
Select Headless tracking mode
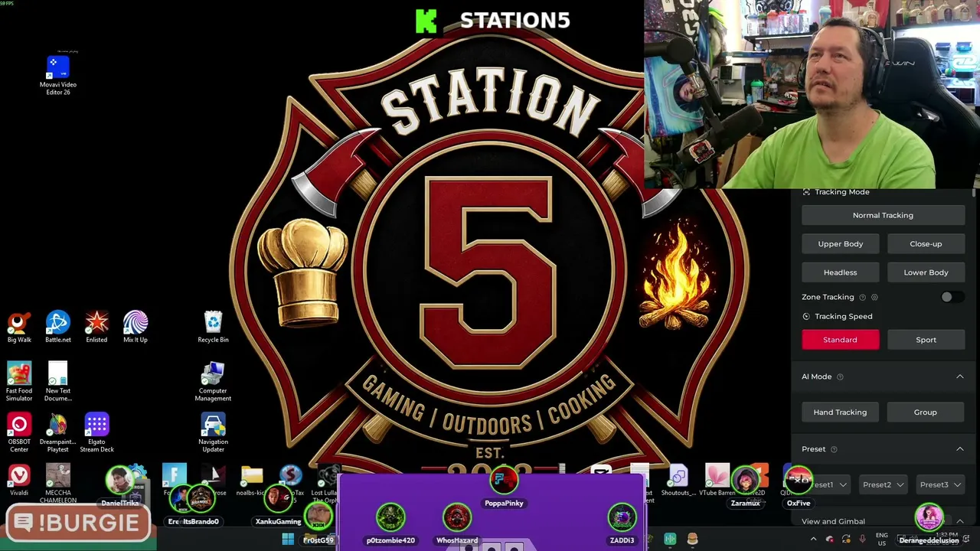coord(840,272)
